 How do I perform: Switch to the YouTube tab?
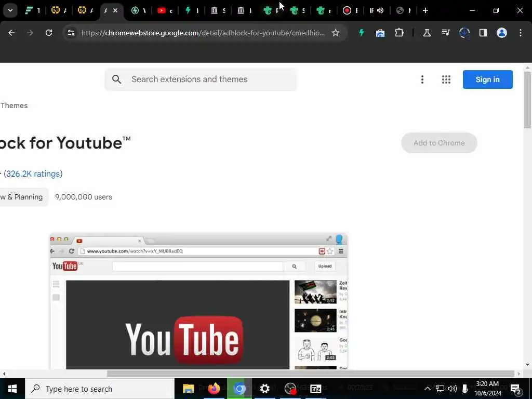click(x=165, y=10)
